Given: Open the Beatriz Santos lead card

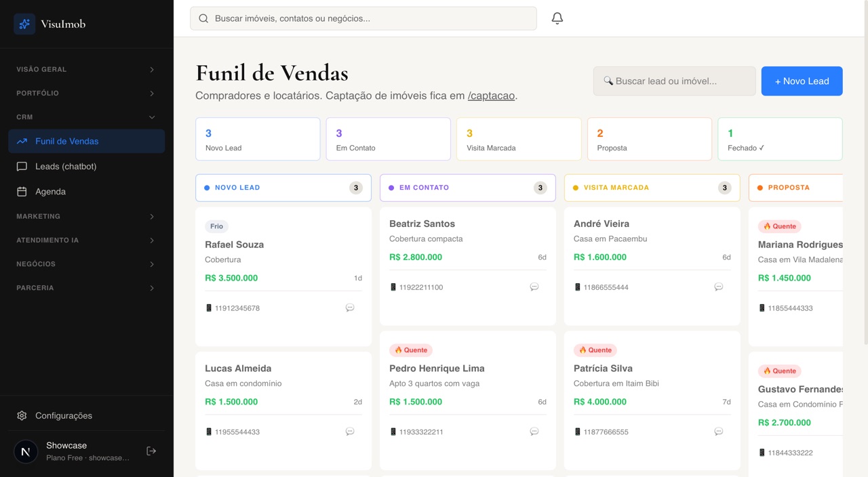Looking at the screenshot, I should 468,266.
